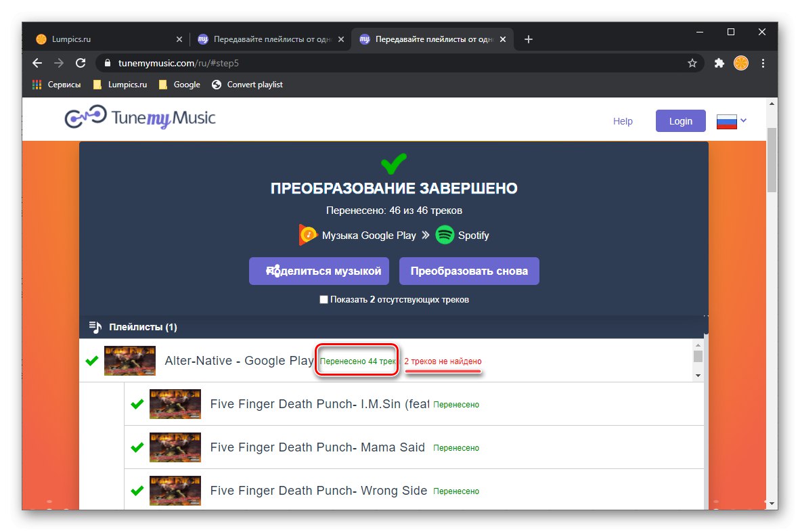Switch to the second Передавайте плейлисты tab
Screen dimensions: 800x532
(x=271, y=39)
